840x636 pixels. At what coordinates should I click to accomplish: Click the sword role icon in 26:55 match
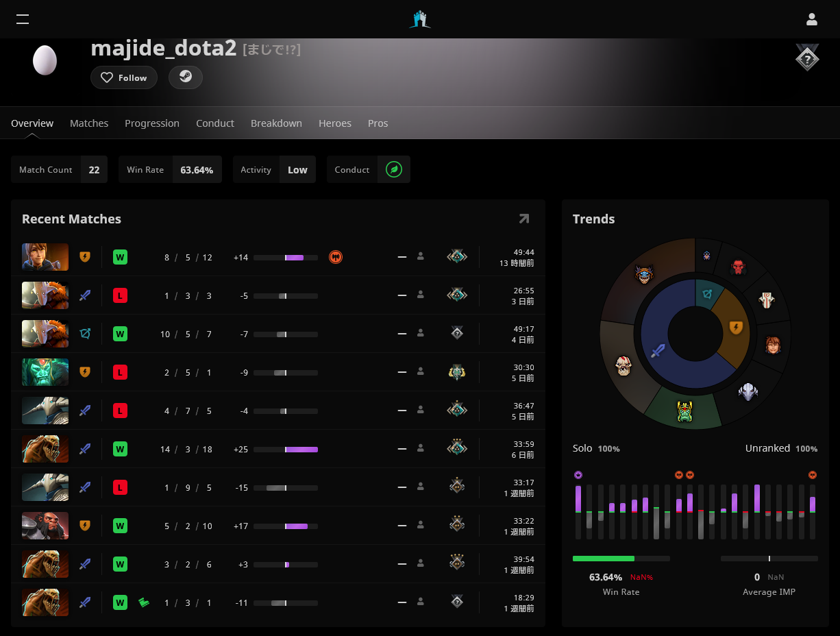pos(85,295)
